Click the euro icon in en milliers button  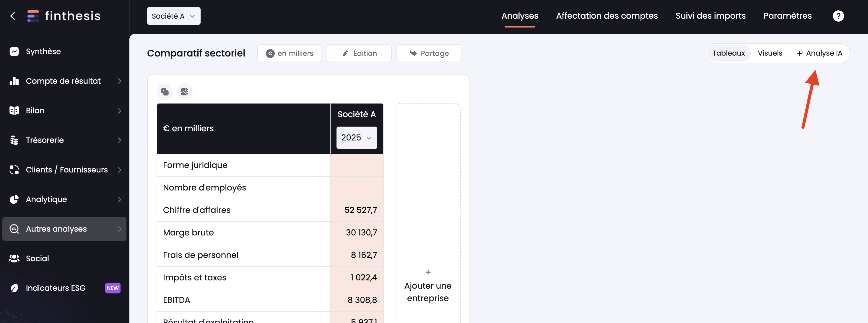pyautogui.click(x=270, y=53)
